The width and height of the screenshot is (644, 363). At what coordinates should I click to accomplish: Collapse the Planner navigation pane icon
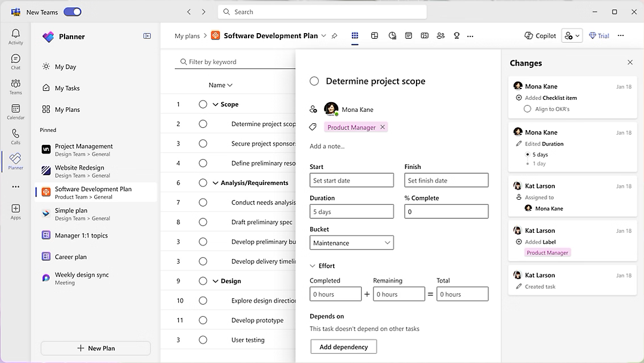click(x=147, y=36)
